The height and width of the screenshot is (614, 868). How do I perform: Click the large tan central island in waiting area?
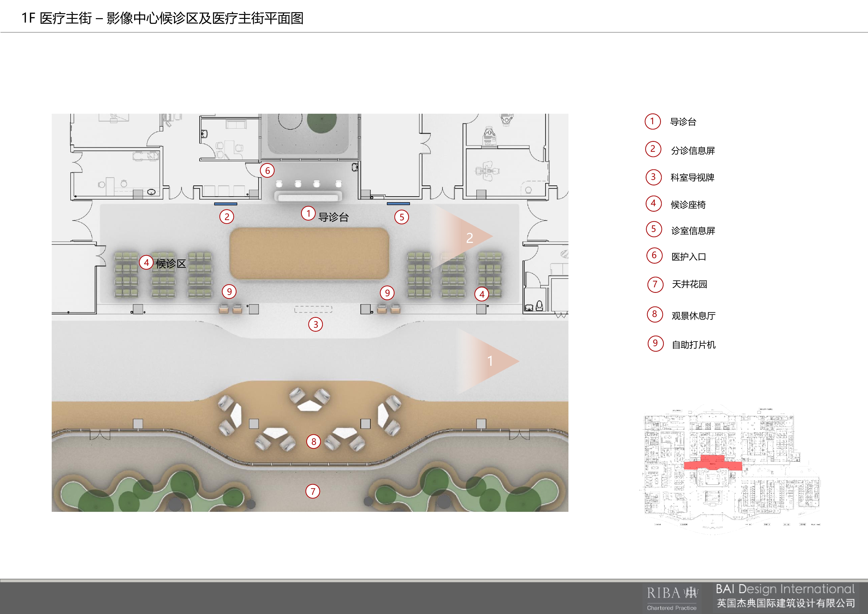309,253
